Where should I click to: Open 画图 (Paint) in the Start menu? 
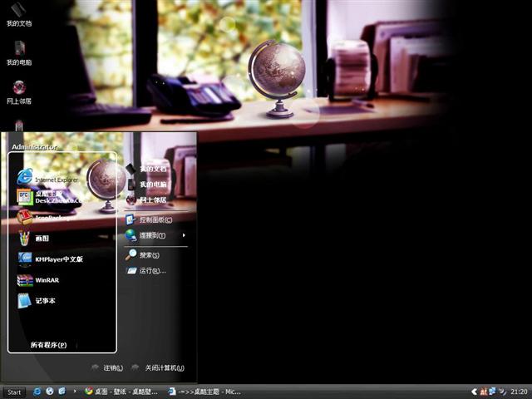(33, 239)
